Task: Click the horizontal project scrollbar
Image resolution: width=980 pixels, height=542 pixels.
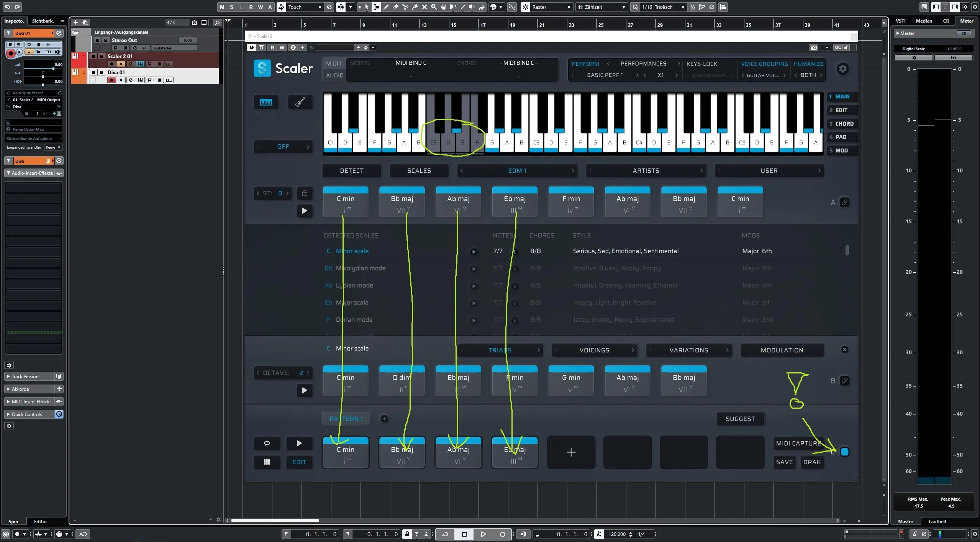Action: tap(275, 521)
